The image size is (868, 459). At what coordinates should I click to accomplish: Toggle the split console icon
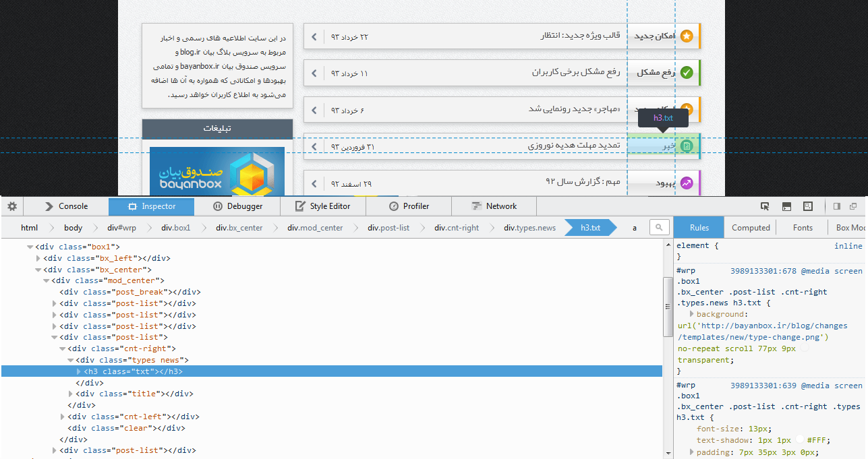click(x=786, y=206)
